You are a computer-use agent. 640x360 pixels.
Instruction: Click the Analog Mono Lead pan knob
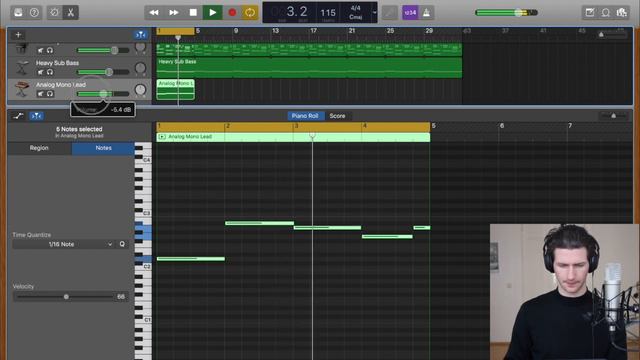[140, 89]
